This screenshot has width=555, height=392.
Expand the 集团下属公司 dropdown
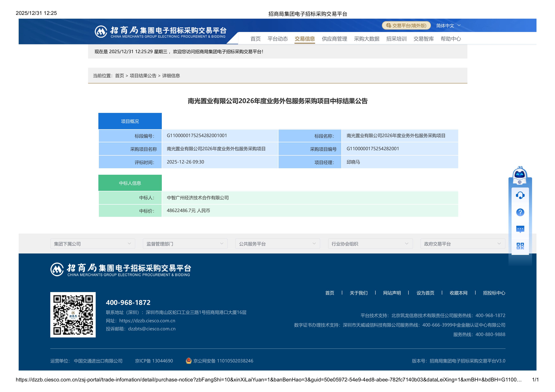tap(93, 244)
